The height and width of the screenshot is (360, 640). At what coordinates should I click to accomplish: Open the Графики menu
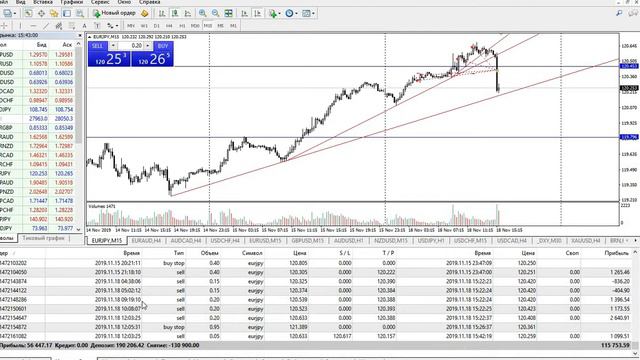click(x=71, y=2)
